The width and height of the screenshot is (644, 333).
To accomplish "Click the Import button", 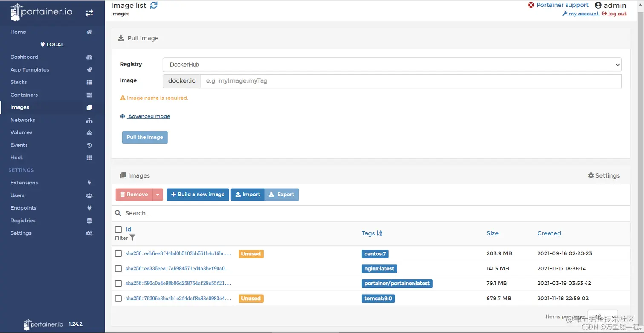I will tap(247, 195).
